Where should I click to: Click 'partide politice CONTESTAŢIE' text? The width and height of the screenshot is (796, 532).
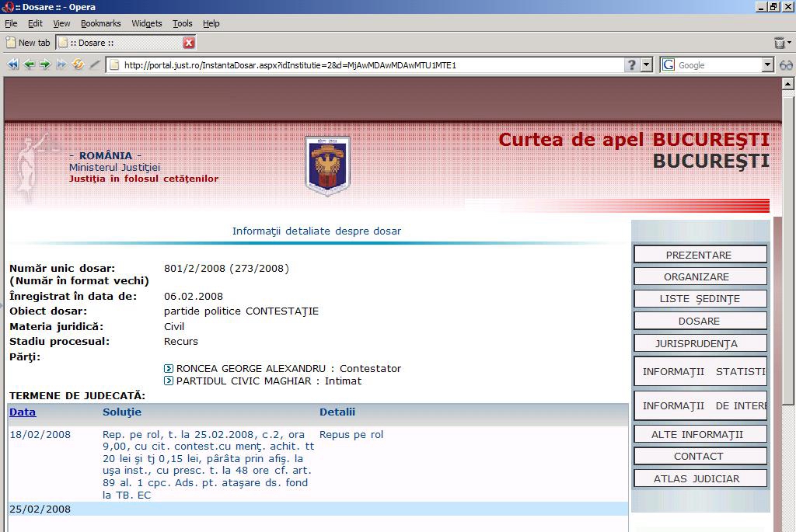pos(241,311)
